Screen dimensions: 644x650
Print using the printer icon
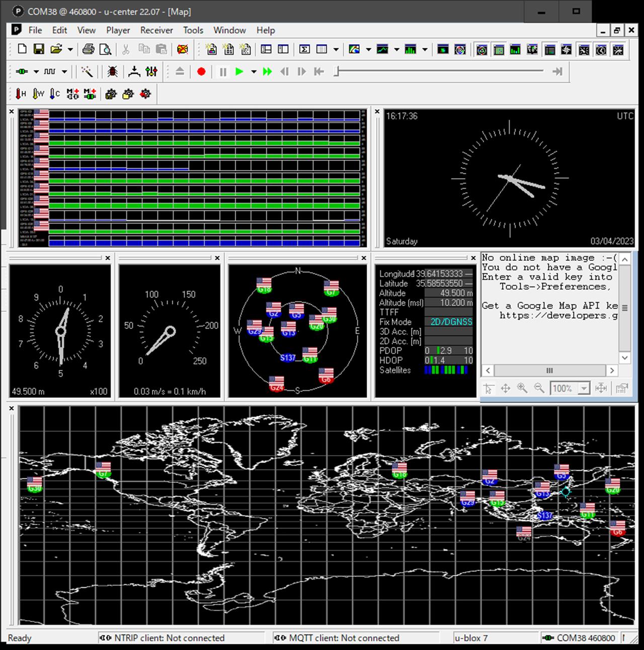(89, 49)
